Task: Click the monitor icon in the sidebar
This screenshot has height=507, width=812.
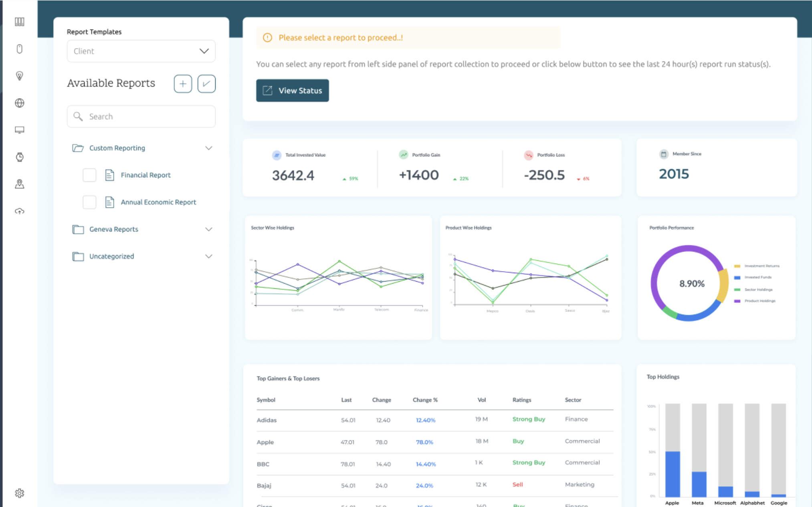Action: pyautogui.click(x=19, y=130)
